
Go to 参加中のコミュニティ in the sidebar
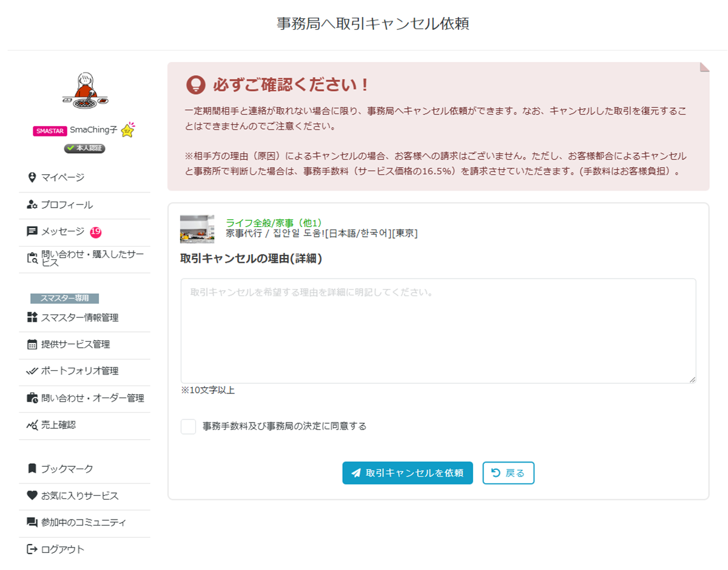(x=83, y=522)
